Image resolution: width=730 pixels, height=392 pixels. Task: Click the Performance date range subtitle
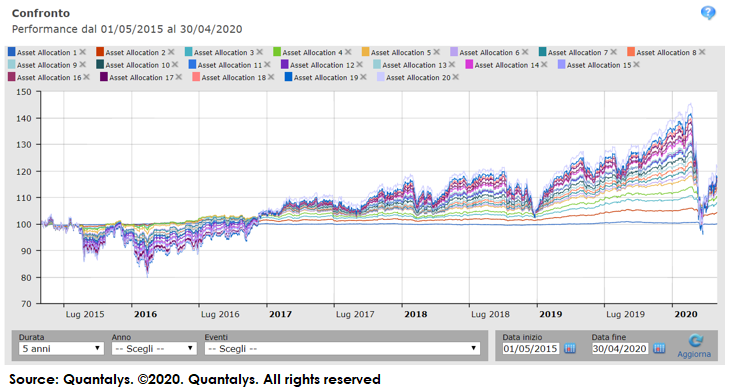(127, 29)
